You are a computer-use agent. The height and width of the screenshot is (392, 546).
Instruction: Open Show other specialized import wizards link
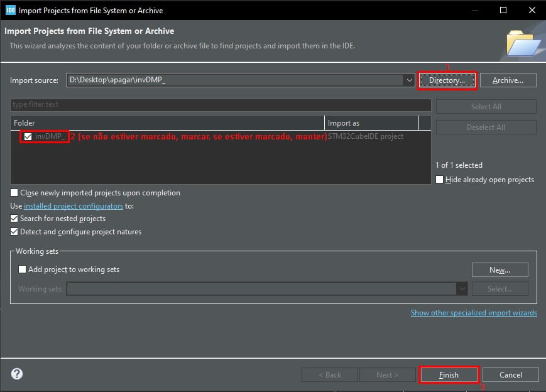click(474, 313)
